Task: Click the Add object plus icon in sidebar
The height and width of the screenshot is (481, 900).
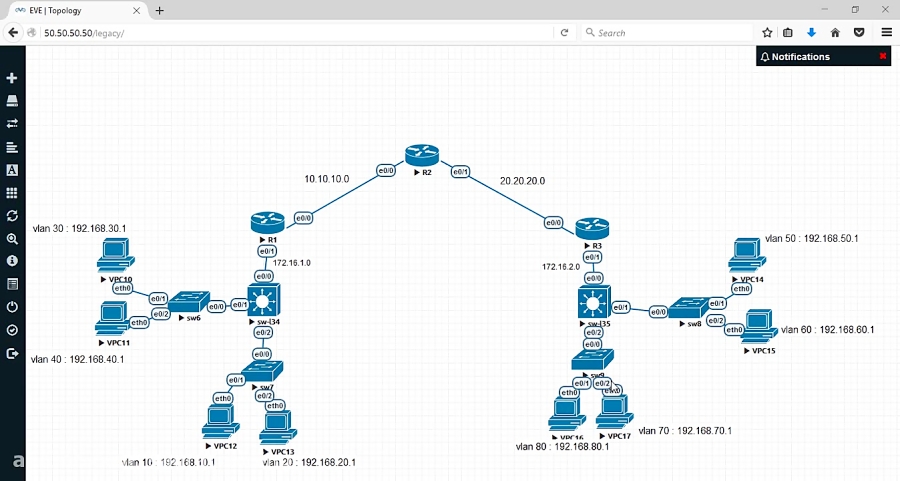Action: click(12, 77)
